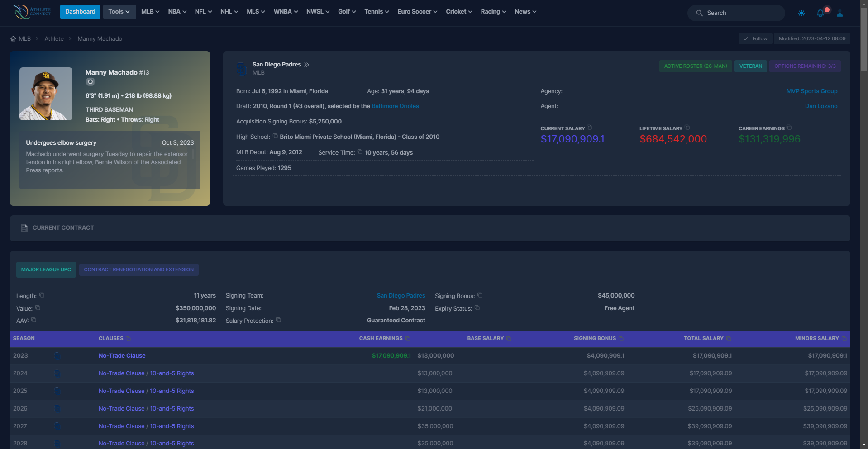868x449 pixels.
Task: Open the NWSL menu
Action: click(x=318, y=12)
